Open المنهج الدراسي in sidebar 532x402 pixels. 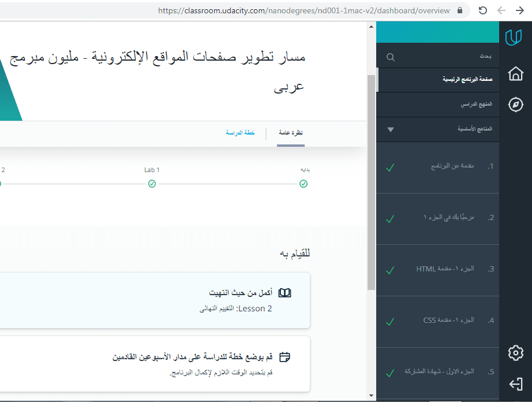[438, 104]
